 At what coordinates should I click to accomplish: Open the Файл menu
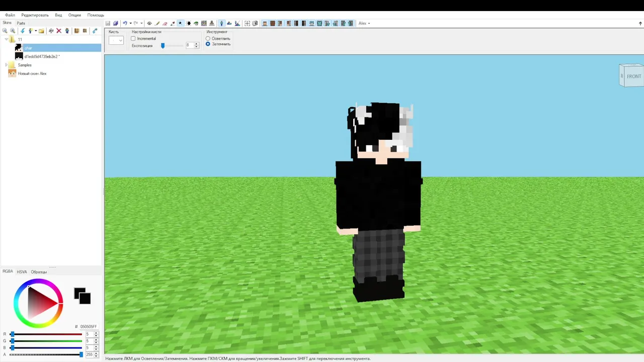10,15
